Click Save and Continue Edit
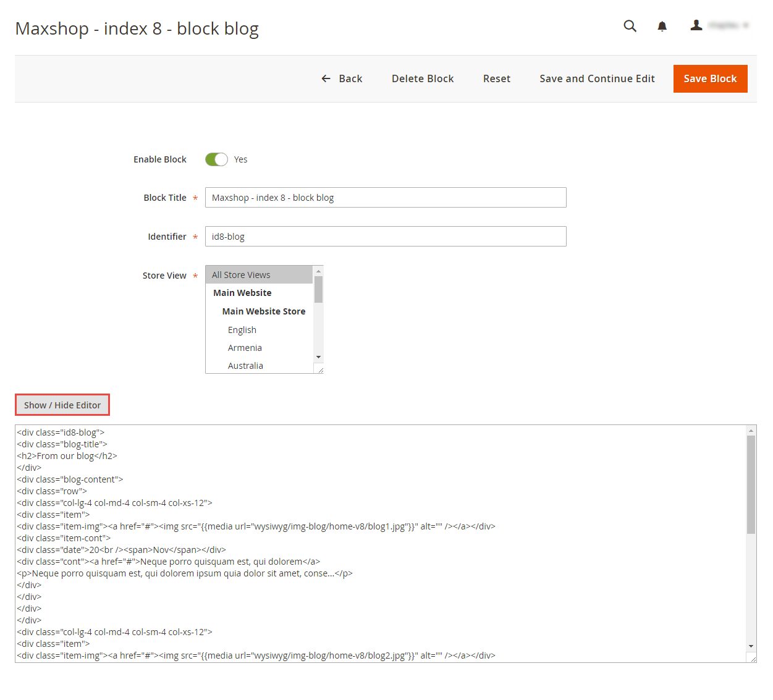The width and height of the screenshot is (773, 700). pyautogui.click(x=597, y=78)
